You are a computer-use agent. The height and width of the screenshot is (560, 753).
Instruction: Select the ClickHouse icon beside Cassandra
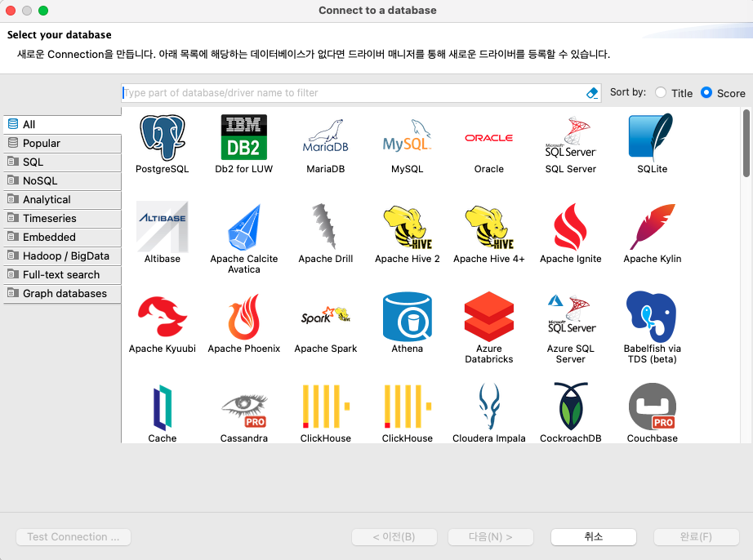[x=326, y=406]
